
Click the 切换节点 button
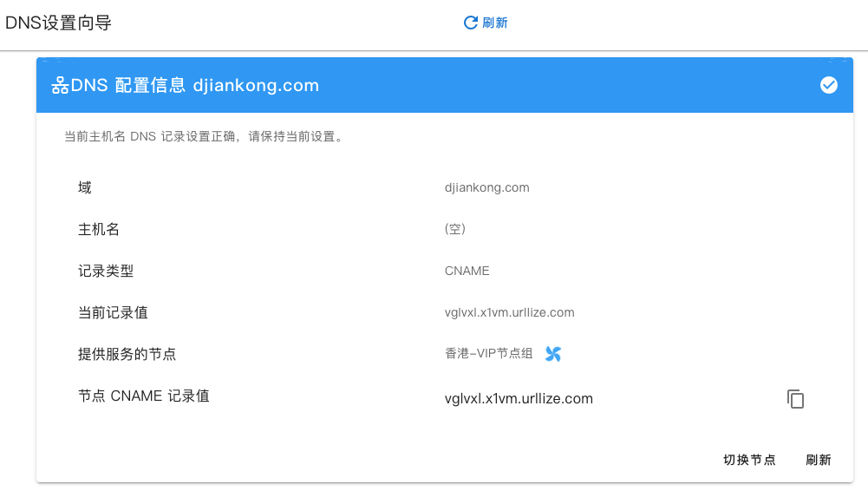click(x=749, y=460)
